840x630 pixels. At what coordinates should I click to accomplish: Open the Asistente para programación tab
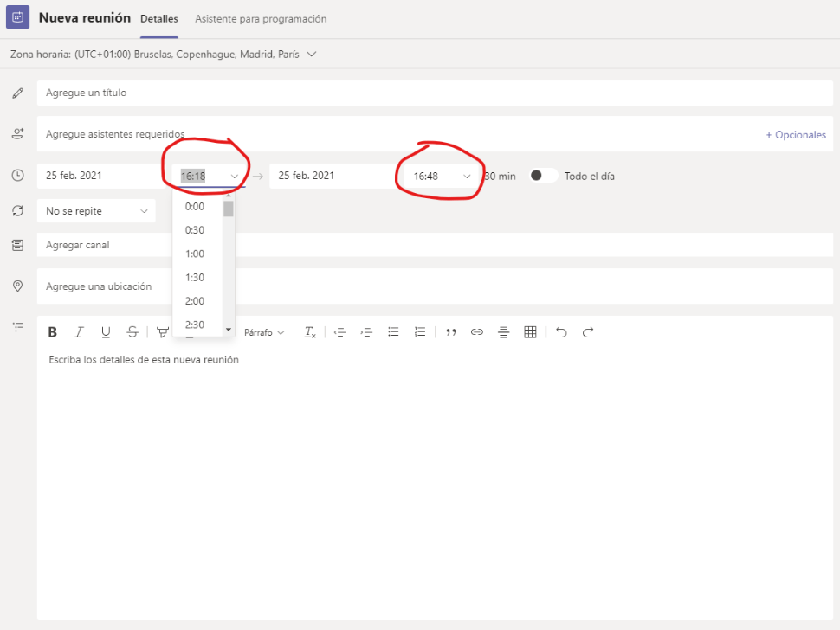[x=261, y=19]
